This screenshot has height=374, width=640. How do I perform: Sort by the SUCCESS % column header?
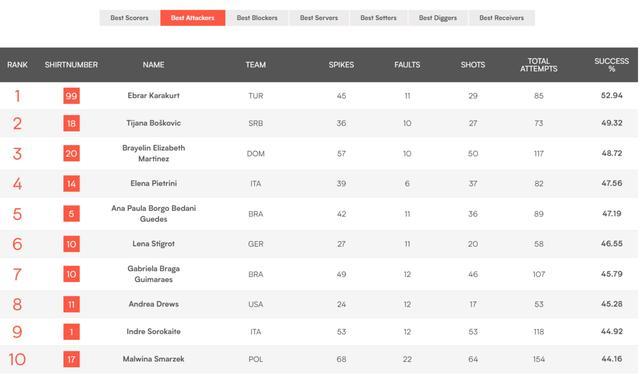point(611,65)
